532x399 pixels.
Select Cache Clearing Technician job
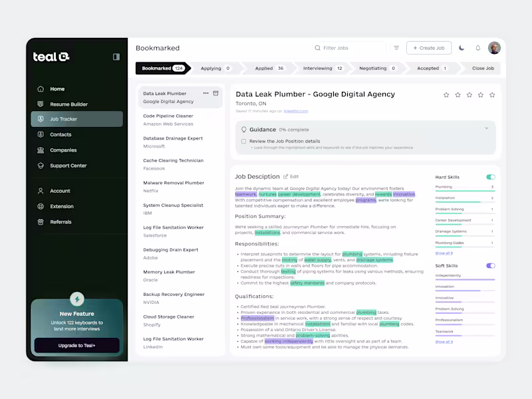(x=180, y=164)
